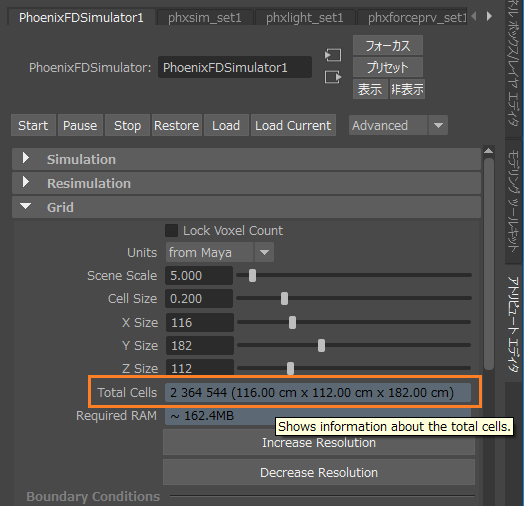Click the X Size value field

pos(200,323)
